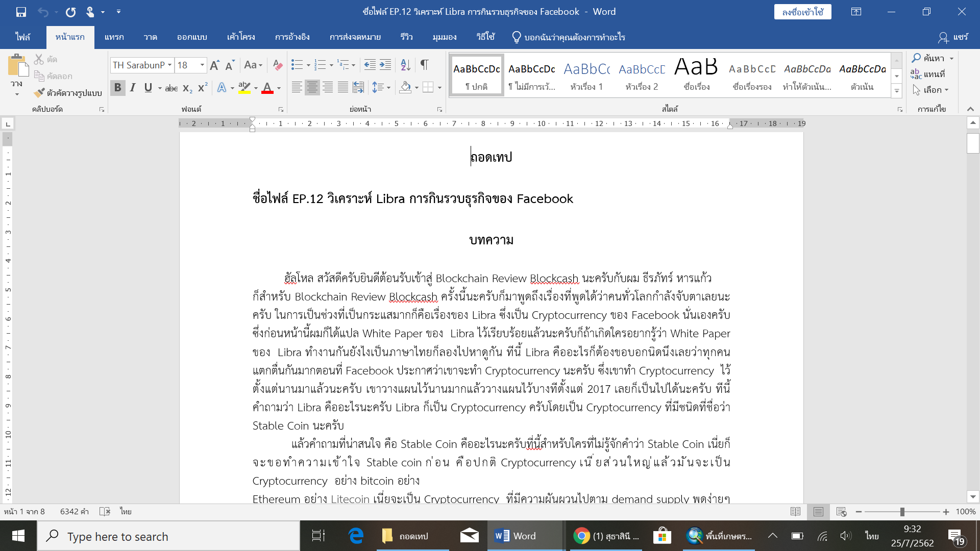Increase paragraph indent

pos(385,65)
